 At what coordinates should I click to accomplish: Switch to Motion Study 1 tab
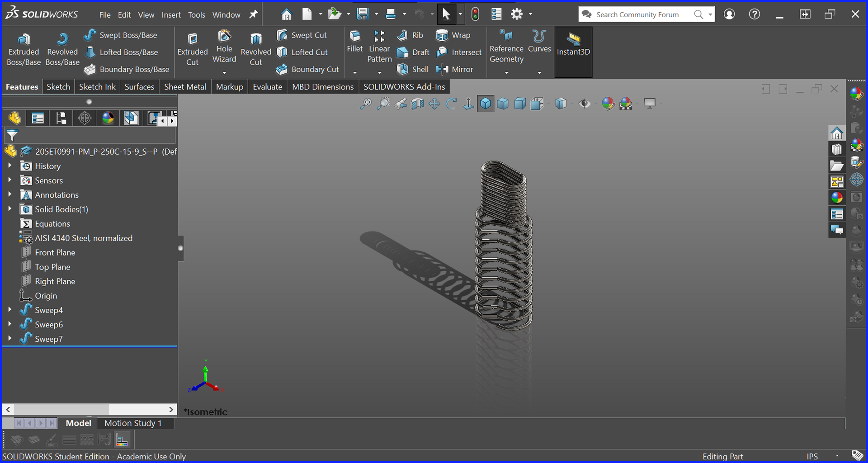[133, 423]
